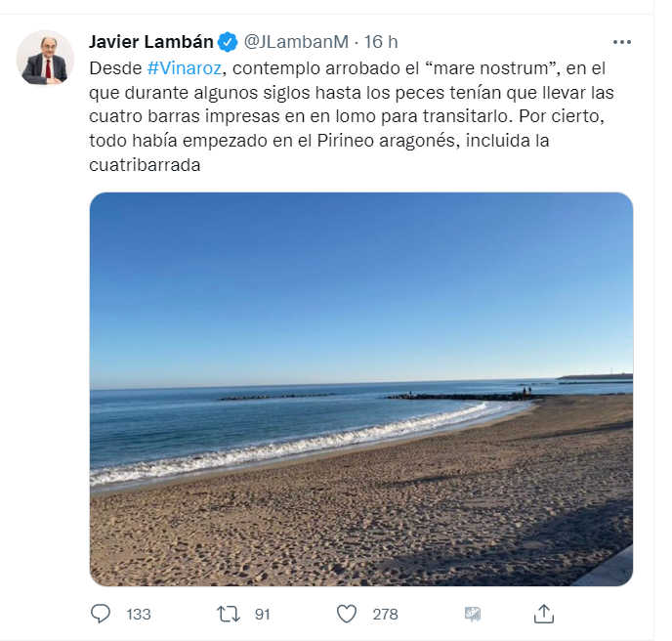Click the small blurry icon left of share
Viewport: 672px width, 641px height.
point(473,614)
